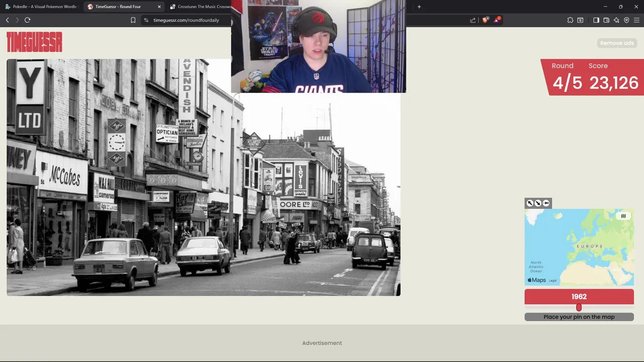
Task: Click the browser forward arrow
Action: (17, 20)
